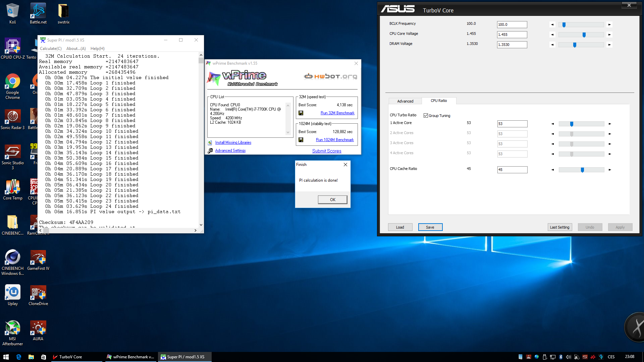Click the Load button in TurboV Core
This screenshot has height=362, width=644.
pos(400,227)
